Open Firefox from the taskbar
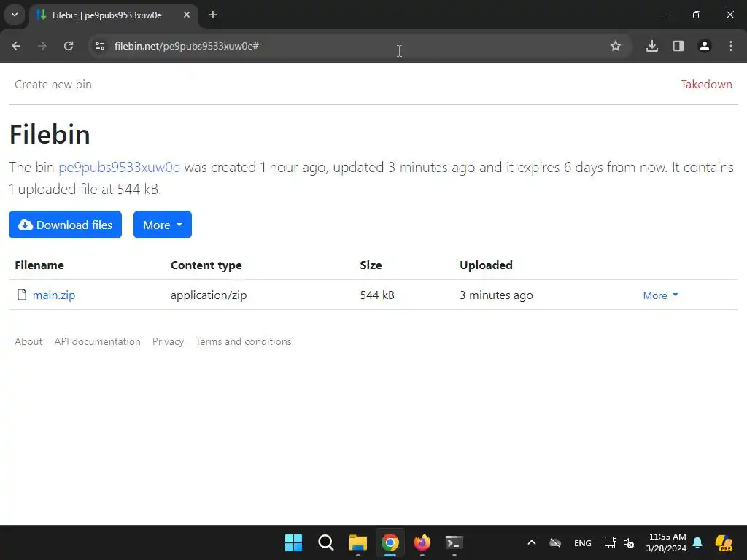The image size is (747, 560). tap(422, 542)
